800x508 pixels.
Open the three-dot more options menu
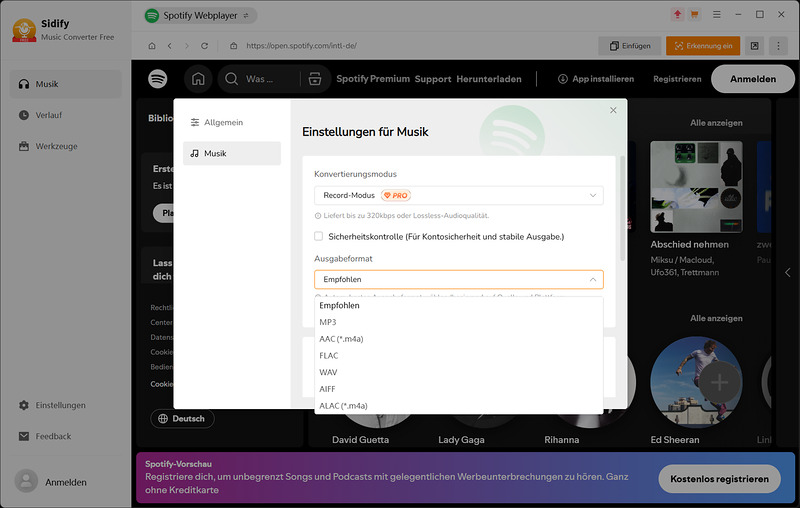point(778,46)
